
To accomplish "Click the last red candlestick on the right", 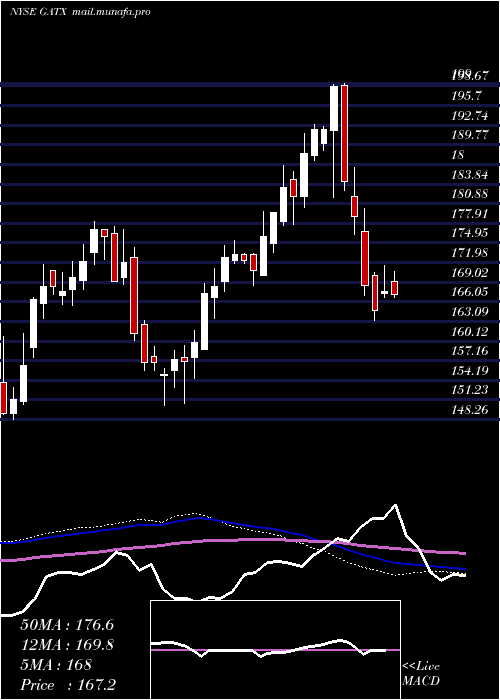I will [x=394, y=288].
